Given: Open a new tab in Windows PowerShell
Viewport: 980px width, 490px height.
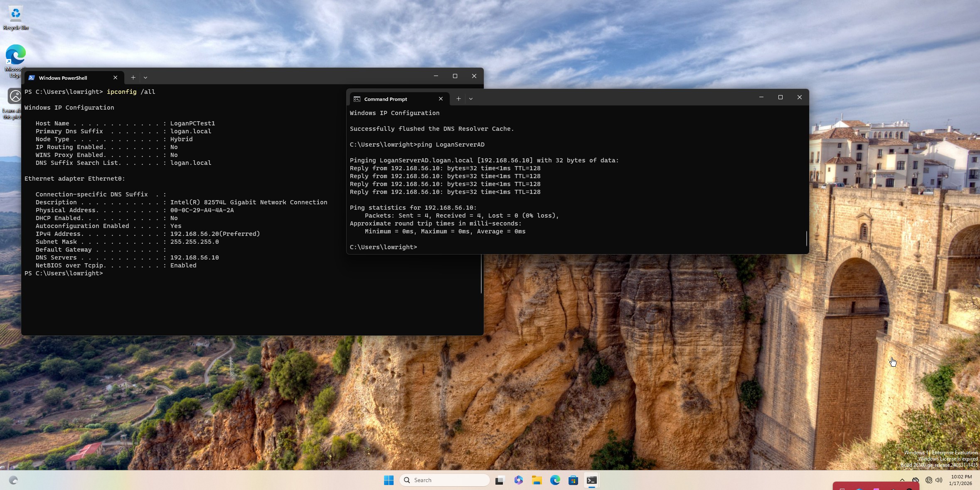Looking at the screenshot, I should [x=133, y=77].
